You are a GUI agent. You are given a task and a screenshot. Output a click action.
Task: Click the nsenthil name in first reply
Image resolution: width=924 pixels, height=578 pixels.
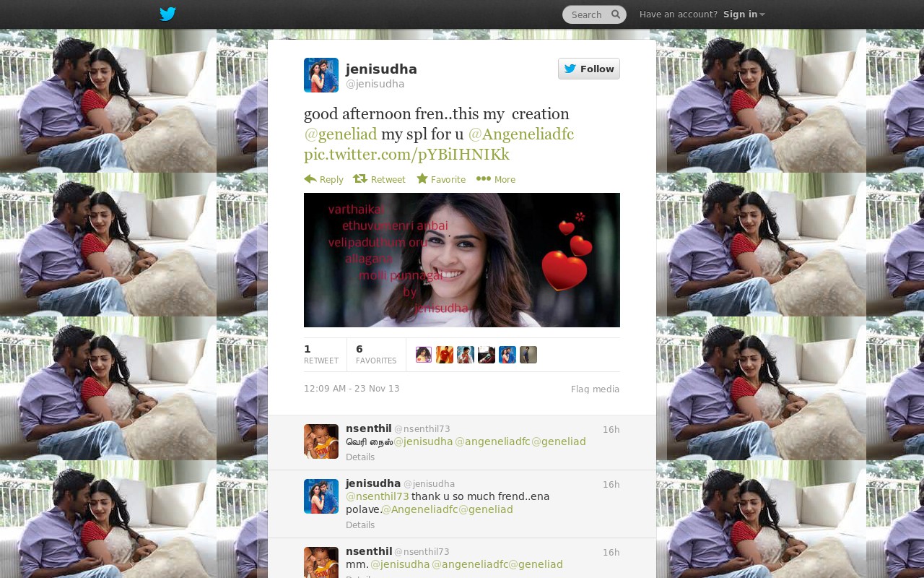click(x=369, y=428)
